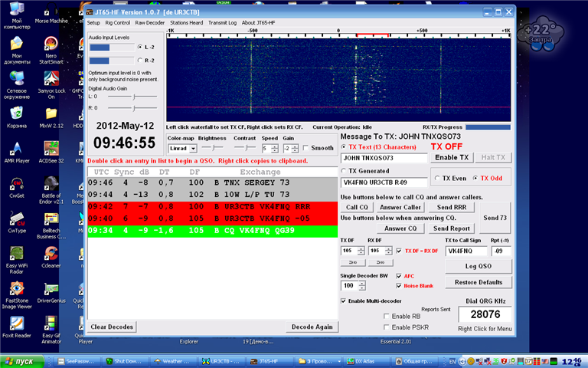Increase the Speed spinner value
This screenshot has width=588, height=368.
click(275, 146)
